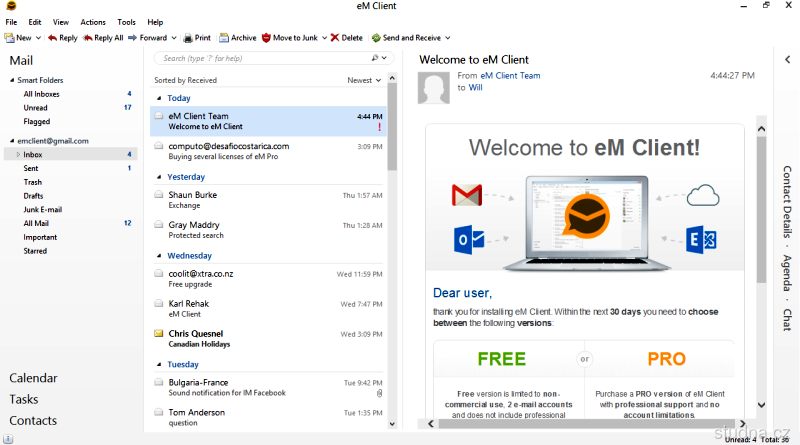Click envelope icon of Shaun Burke message
The width and height of the screenshot is (800, 445).
pyautogui.click(x=159, y=195)
